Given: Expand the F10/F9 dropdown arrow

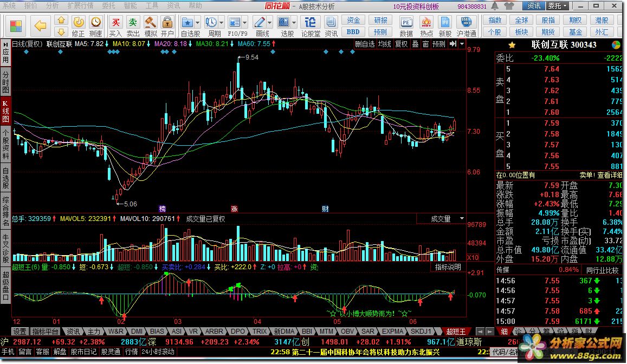Looking at the screenshot, I should pos(245,23).
